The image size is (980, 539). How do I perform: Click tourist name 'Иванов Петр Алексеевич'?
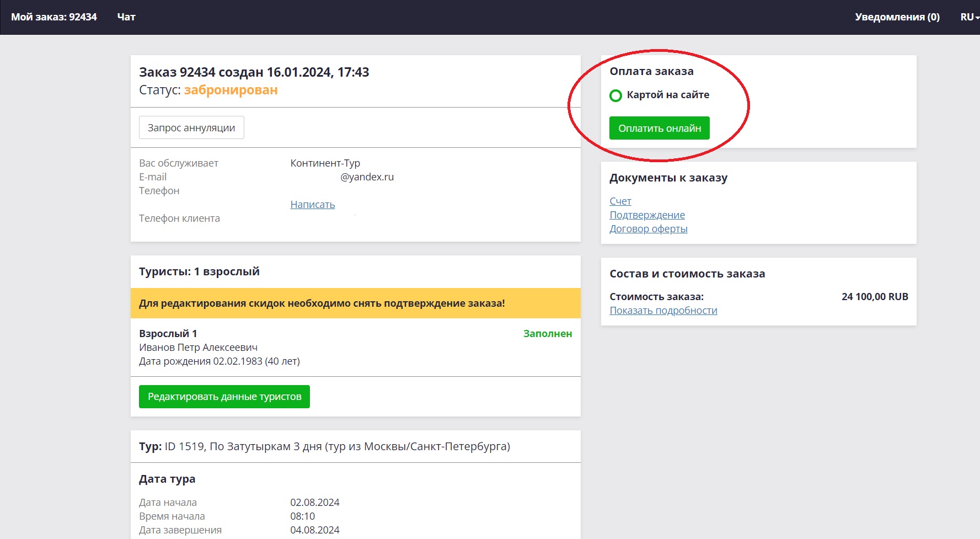point(199,348)
